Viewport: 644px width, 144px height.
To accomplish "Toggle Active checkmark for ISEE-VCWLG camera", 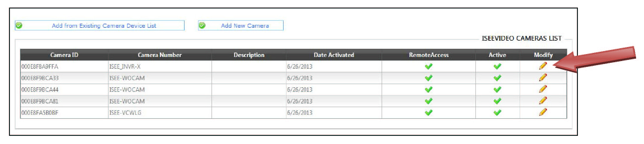I will 497,112.
